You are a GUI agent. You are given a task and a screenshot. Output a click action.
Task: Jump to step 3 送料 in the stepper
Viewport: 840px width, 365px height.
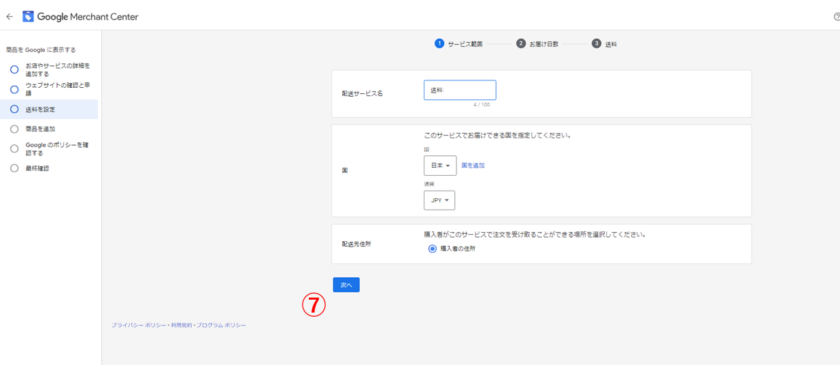coord(604,44)
